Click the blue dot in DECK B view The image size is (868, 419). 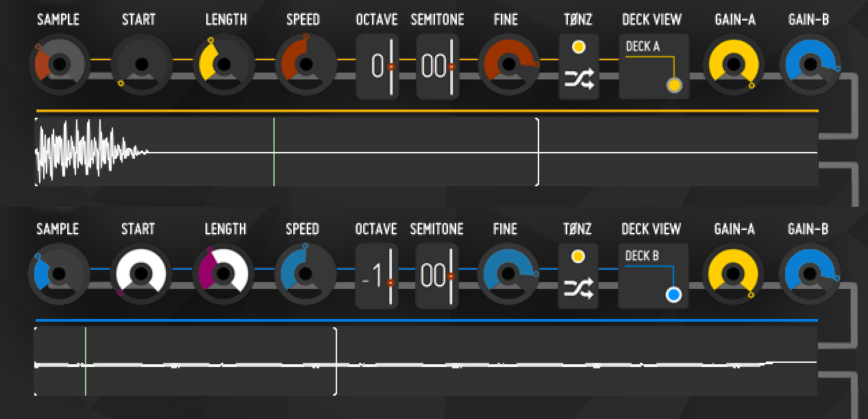[x=674, y=295]
